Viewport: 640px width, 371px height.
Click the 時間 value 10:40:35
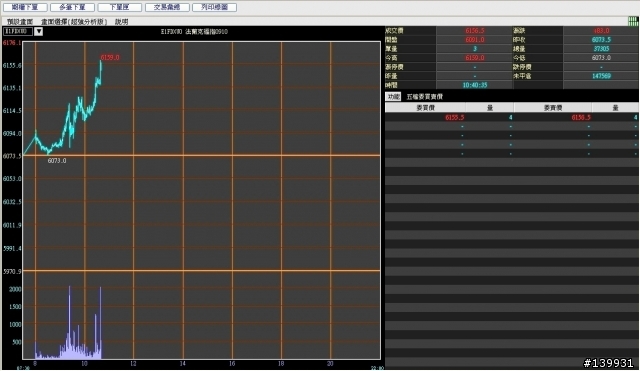(475, 85)
